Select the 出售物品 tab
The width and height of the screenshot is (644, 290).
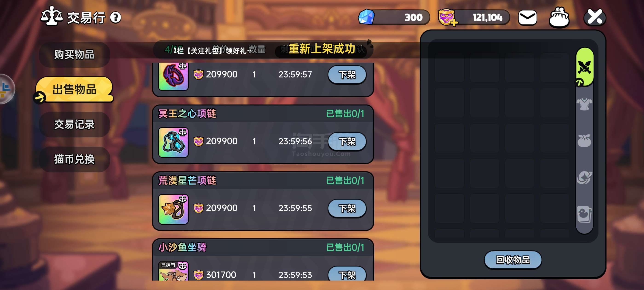[x=75, y=89]
